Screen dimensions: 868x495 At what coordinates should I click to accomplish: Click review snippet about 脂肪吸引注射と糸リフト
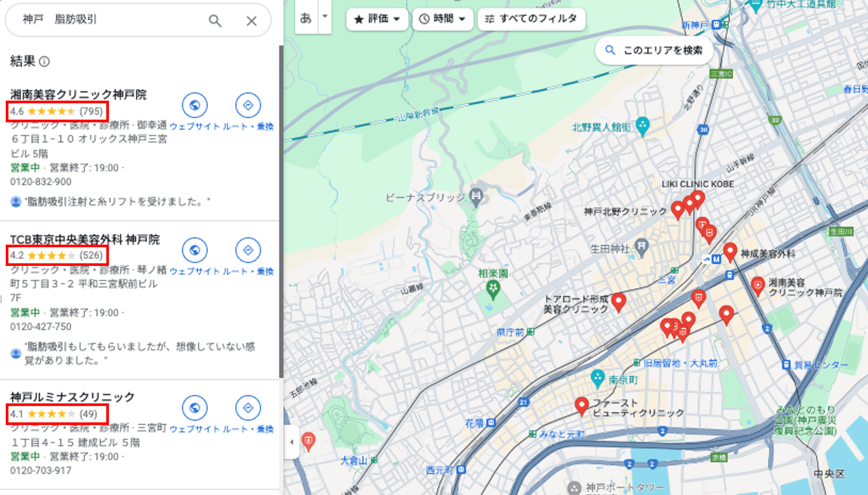pyautogui.click(x=117, y=201)
